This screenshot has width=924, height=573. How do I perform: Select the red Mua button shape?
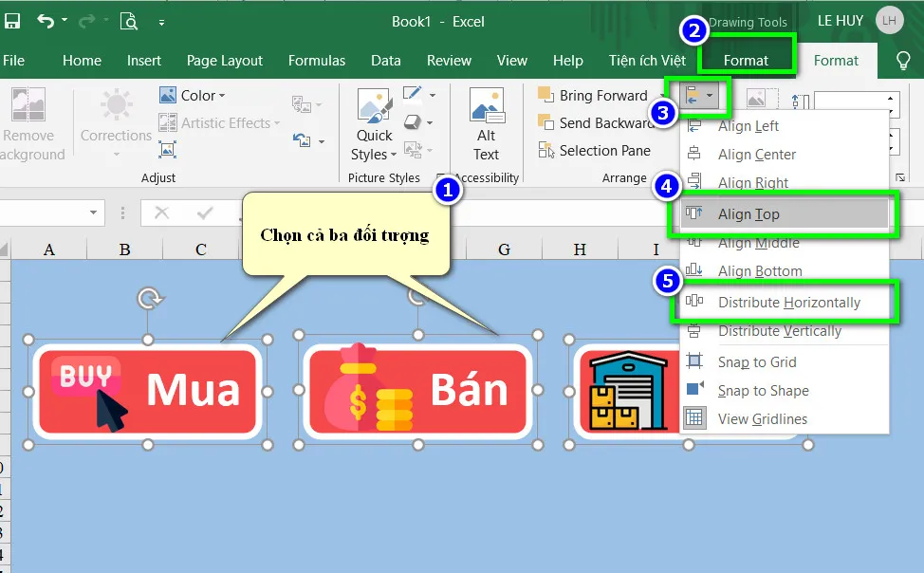coord(146,391)
